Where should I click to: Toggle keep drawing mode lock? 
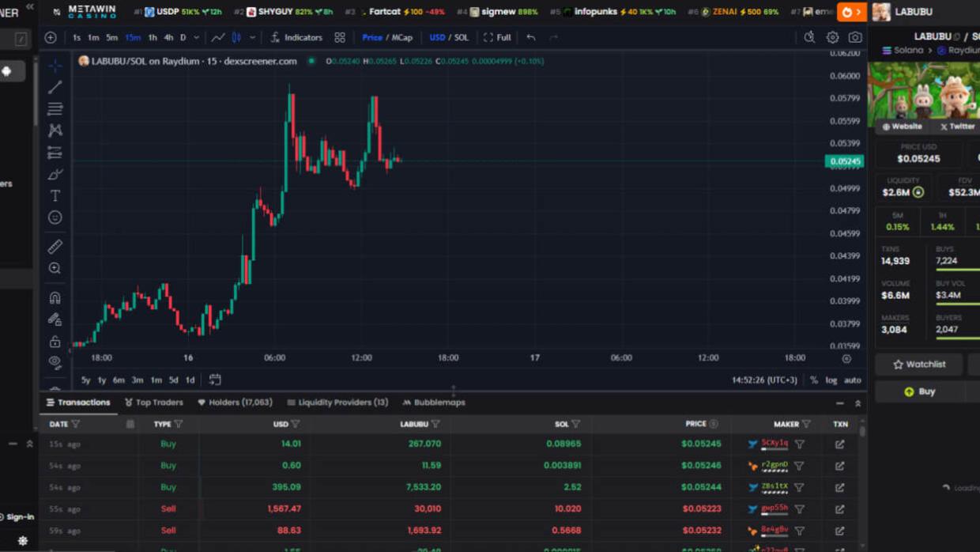pos(55,319)
